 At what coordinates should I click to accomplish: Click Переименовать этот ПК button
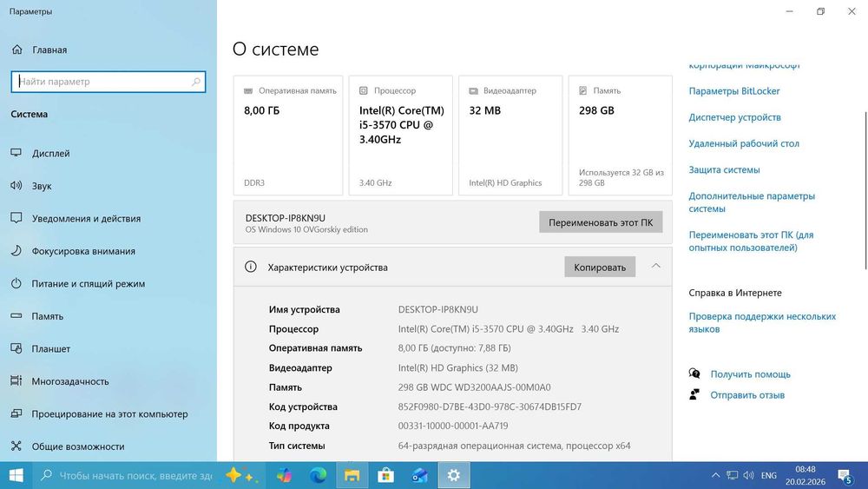(x=601, y=222)
